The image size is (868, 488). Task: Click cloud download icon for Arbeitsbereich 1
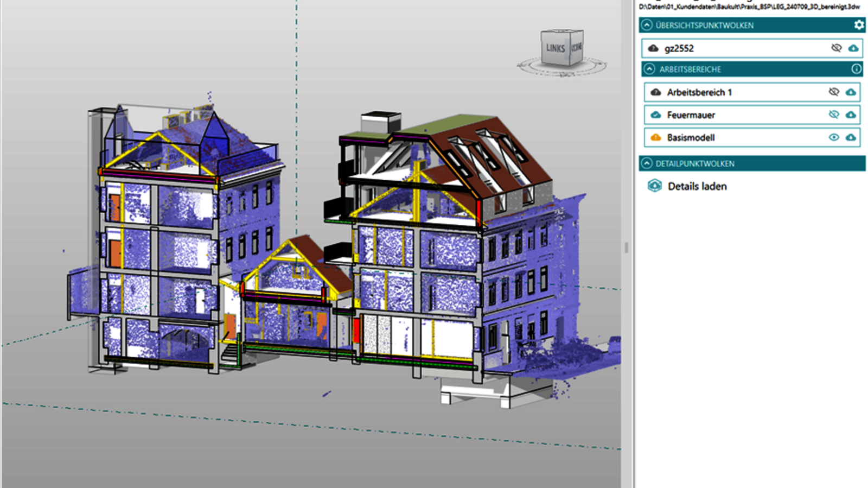pos(851,92)
